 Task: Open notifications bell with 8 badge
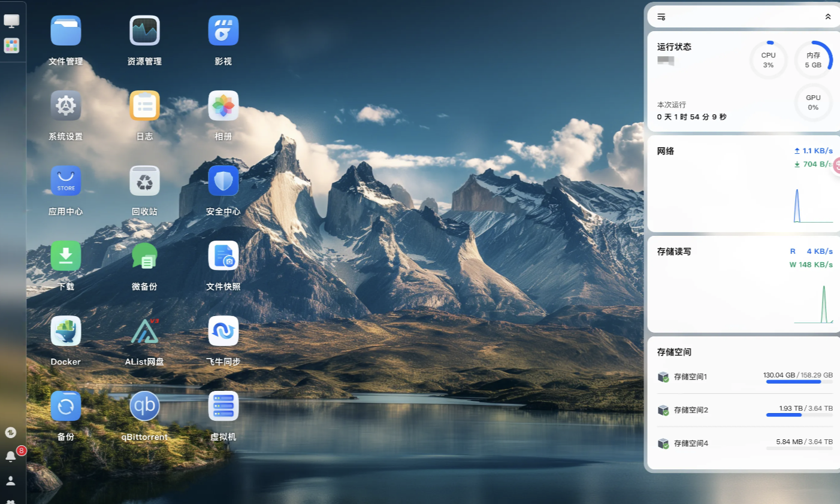[x=11, y=456]
